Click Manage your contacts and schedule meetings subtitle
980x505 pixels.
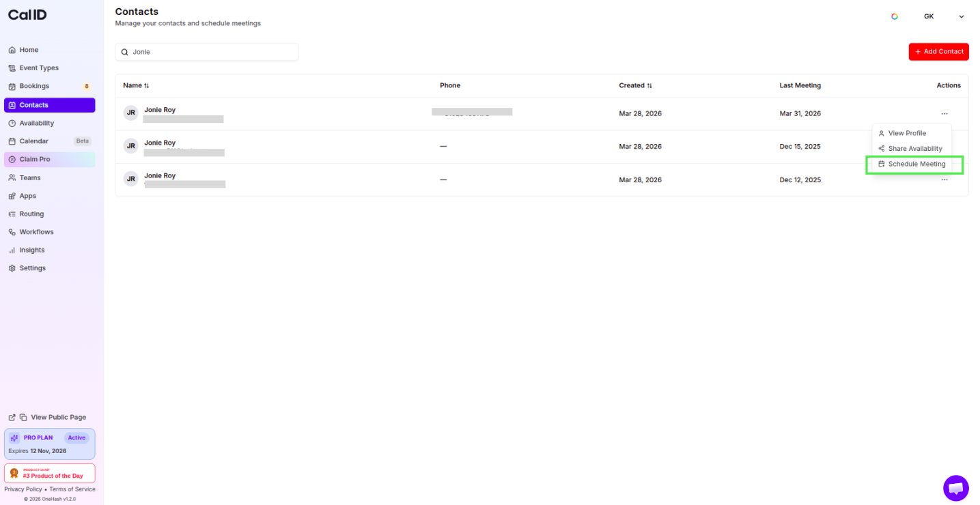188,24
